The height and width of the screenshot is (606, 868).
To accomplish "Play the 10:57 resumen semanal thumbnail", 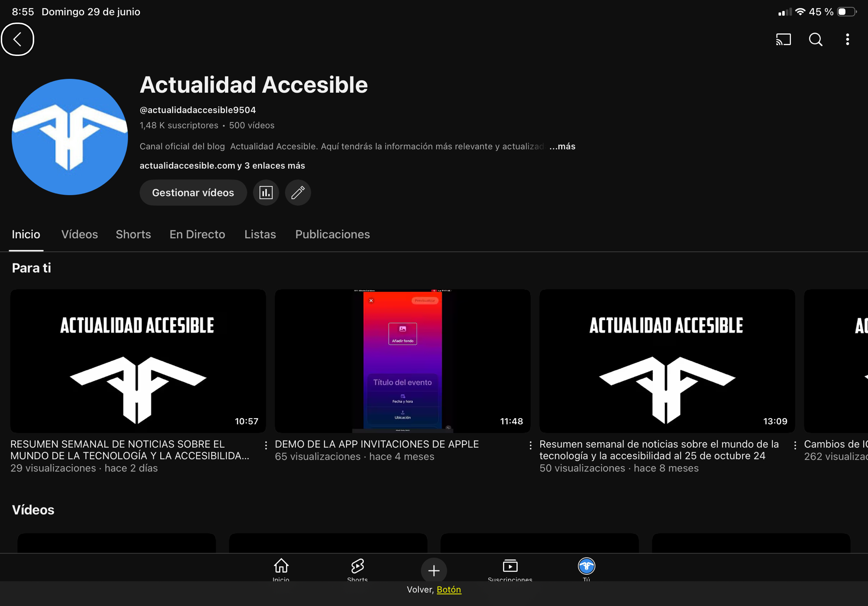I will tap(138, 361).
